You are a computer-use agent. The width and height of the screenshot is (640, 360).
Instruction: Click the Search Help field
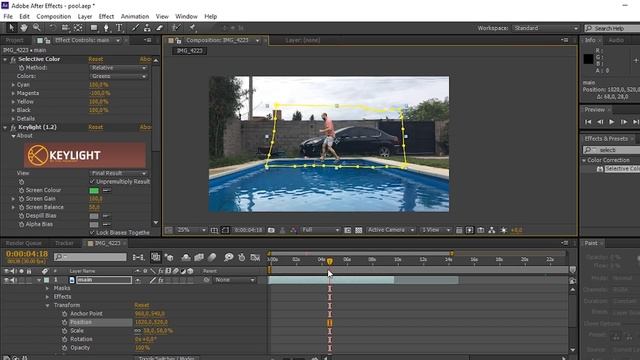click(x=612, y=28)
